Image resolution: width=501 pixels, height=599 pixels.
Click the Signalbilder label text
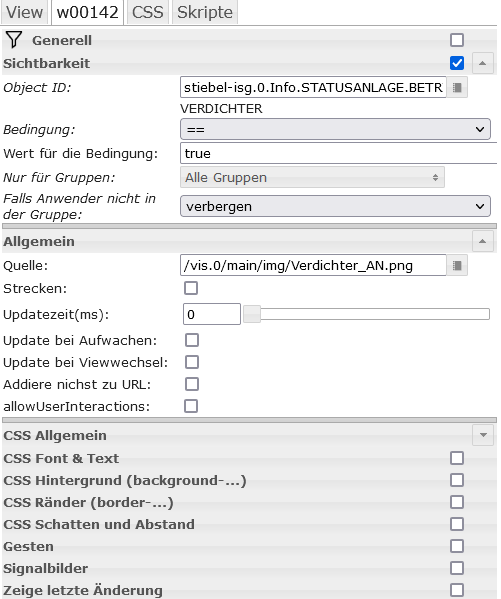[45, 568]
